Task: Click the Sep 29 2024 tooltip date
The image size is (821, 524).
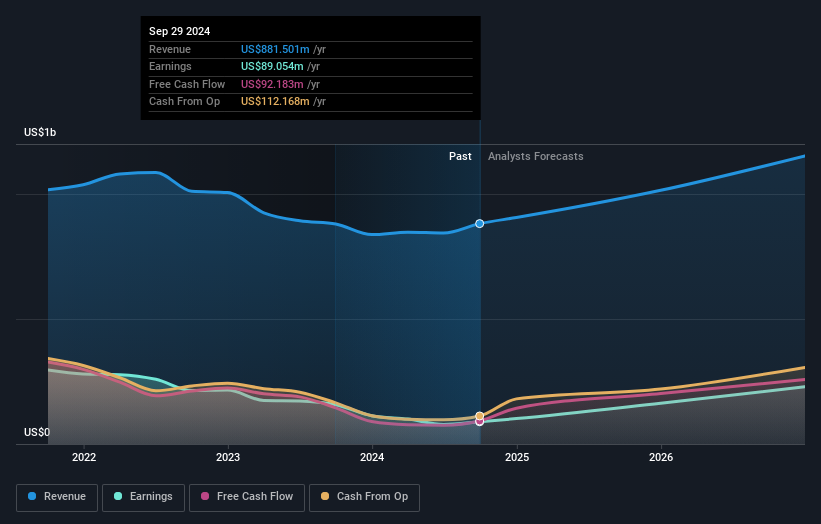Action: click(x=180, y=31)
